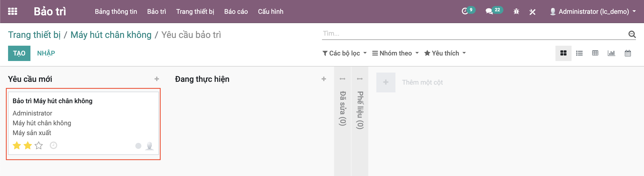The image size is (644, 176).
Task: Switch to pivot table view
Action: (x=595, y=53)
